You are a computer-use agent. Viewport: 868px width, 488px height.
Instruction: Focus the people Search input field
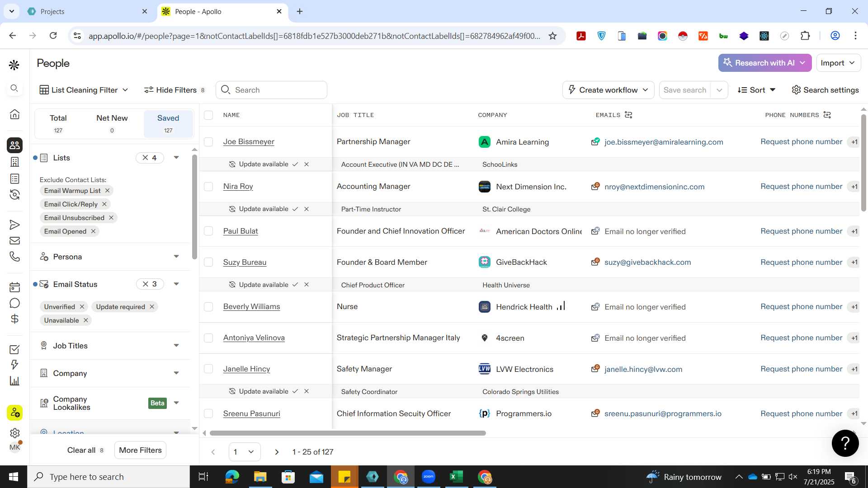pyautogui.click(x=271, y=90)
